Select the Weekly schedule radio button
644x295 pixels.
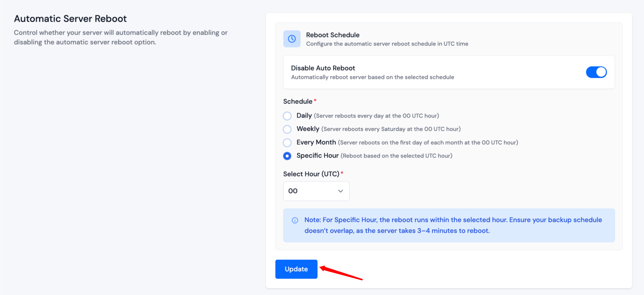pyautogui.click(x=287, y=129)
